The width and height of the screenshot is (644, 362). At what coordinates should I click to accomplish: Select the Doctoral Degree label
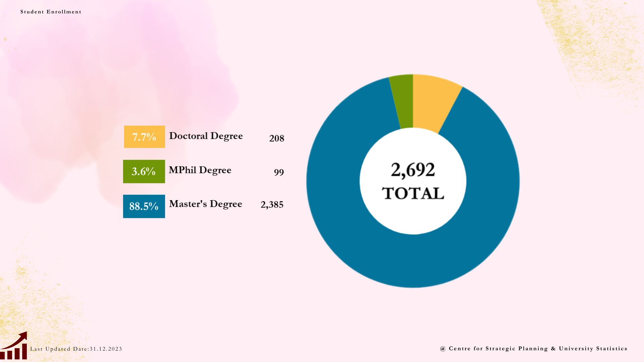(206, 136)
